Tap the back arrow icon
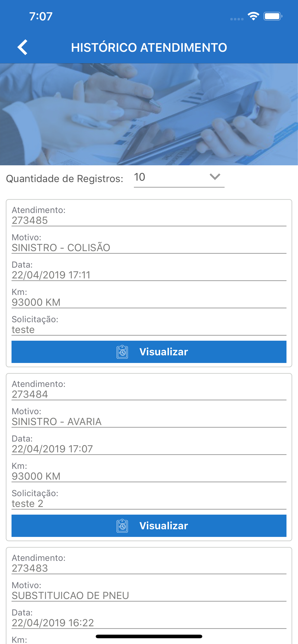This screenshot has width=298, height=644. pos(23,47)
